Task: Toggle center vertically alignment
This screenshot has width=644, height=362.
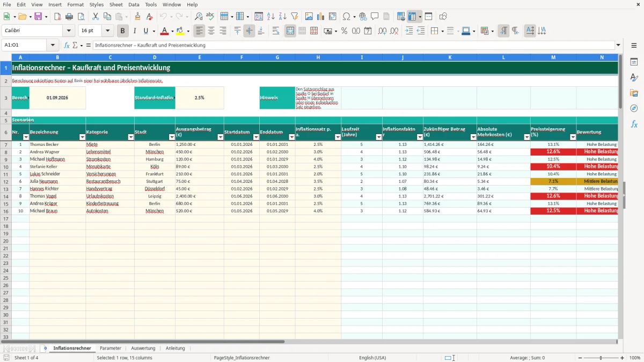Action: pyautogui.click(x=249, y=31)
